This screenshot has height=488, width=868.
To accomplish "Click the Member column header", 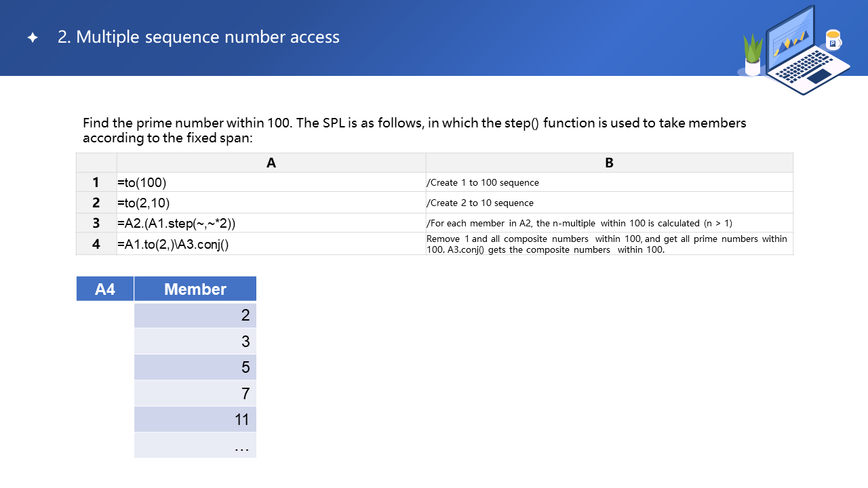I will point(195,289).
